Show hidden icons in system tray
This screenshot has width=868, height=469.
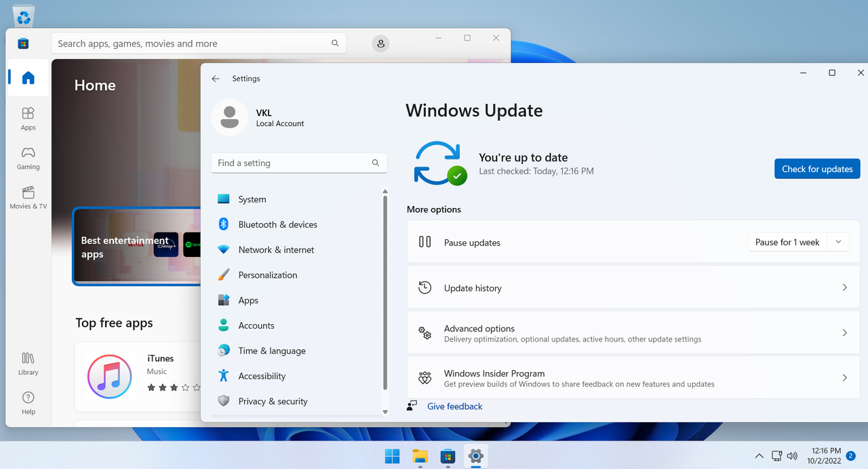tap(759, 456)
